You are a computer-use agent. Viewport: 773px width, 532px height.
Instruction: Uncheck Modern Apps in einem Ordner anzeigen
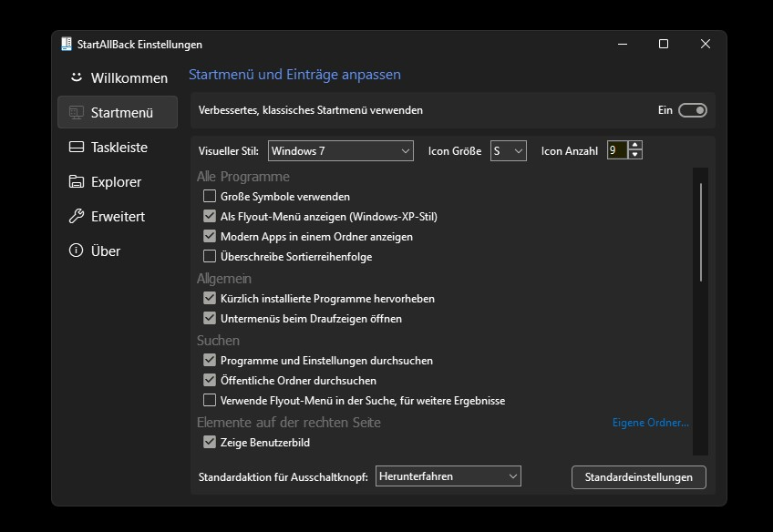point(210,237)
